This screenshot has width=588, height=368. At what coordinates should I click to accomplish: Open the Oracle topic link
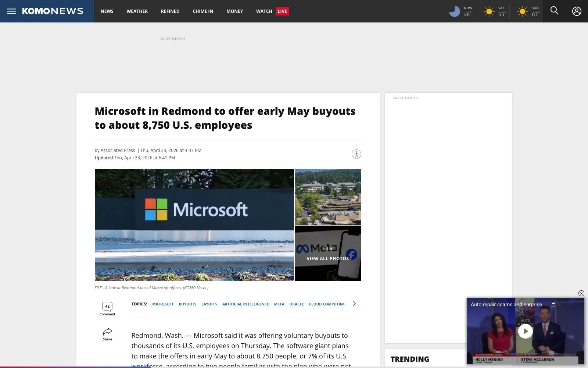click(297, 304)
